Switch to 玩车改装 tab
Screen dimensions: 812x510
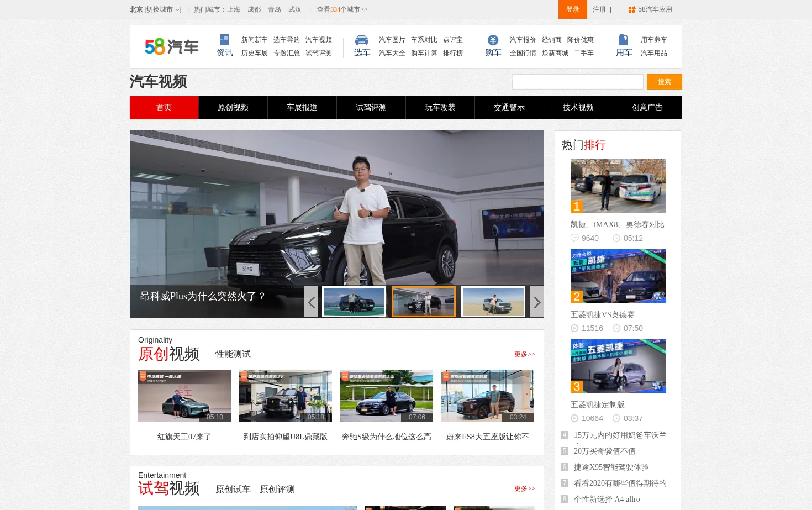(x=440, y=108)
